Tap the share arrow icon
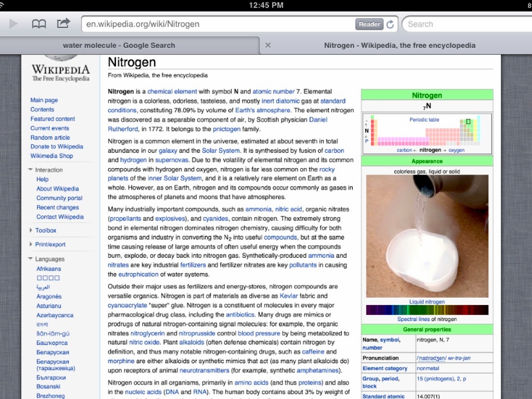The width and height of the screenshot is (532, 399). pos(63,23)
